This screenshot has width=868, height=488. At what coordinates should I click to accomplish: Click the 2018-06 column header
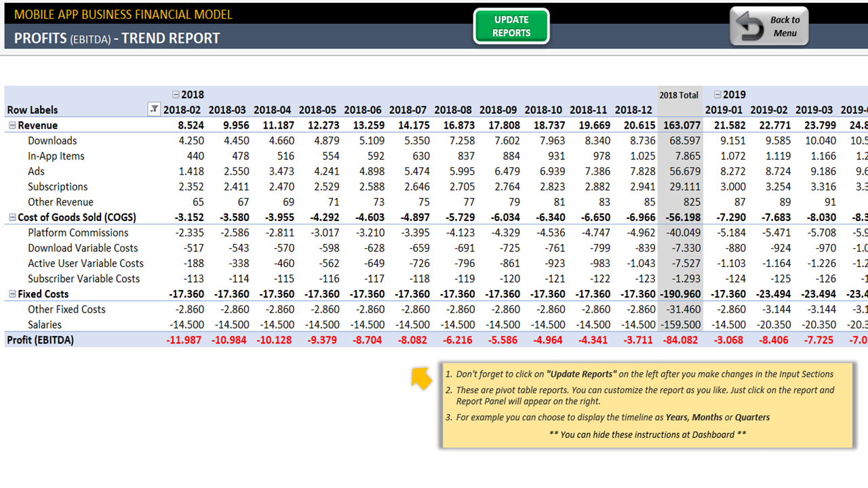click(x=363, y=110)
